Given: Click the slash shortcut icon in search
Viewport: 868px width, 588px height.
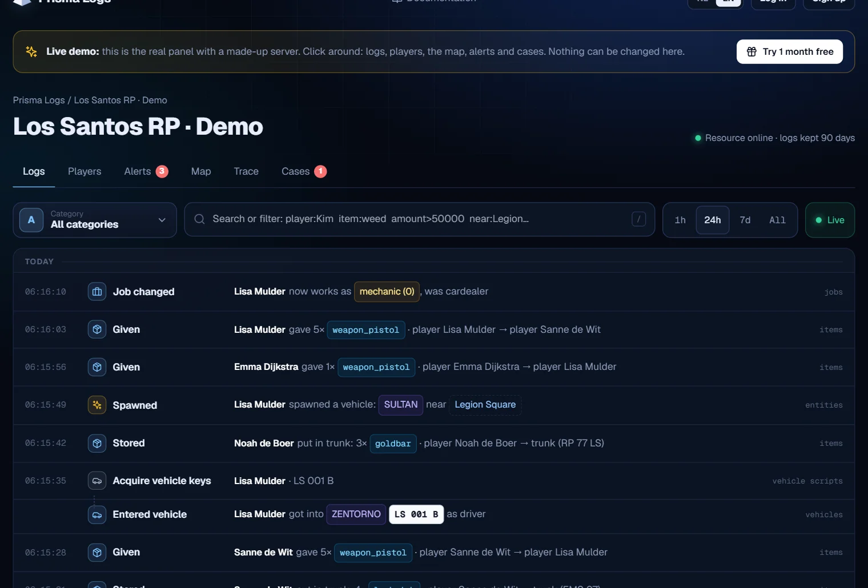Looking at the screenshot, I should (639, 219).
